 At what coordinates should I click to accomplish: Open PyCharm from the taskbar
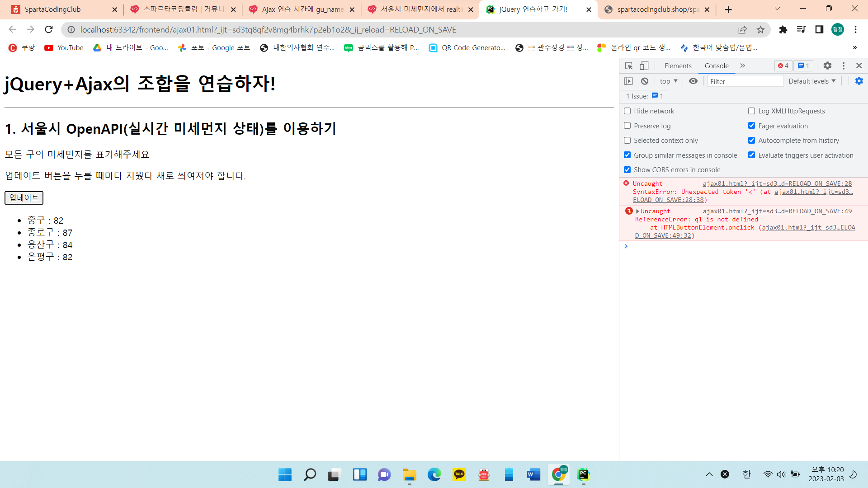click(583, 474)
